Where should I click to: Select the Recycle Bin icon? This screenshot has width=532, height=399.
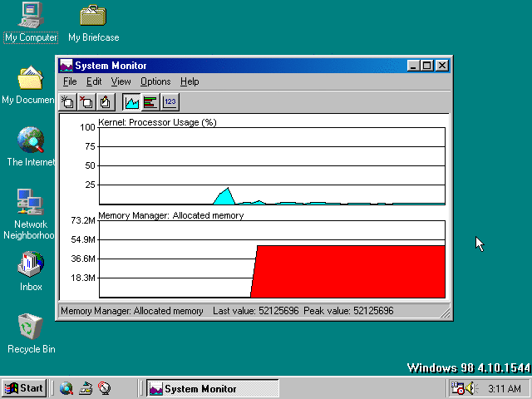pyautogui.click(x=31, y=333)
